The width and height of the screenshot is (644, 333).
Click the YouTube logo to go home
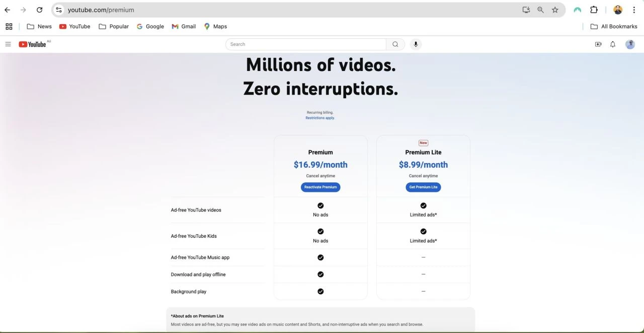(32, 44)
